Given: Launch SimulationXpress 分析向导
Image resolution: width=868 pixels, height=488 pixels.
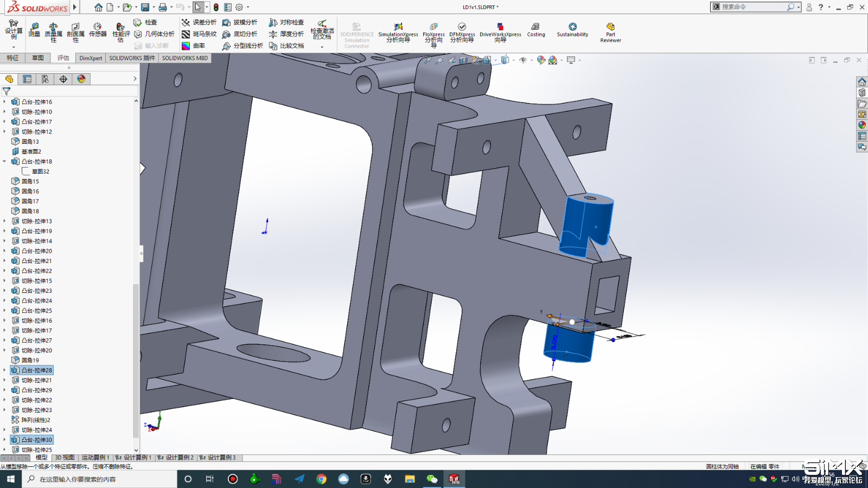Looking at the screenshot, I should coord(398,33).
